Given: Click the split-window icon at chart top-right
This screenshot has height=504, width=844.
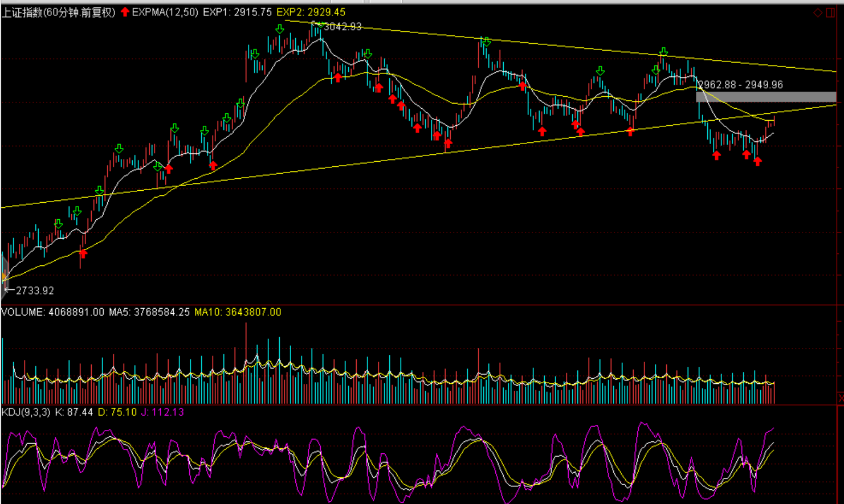Looking at the screenshot, I should pos(830,13).
